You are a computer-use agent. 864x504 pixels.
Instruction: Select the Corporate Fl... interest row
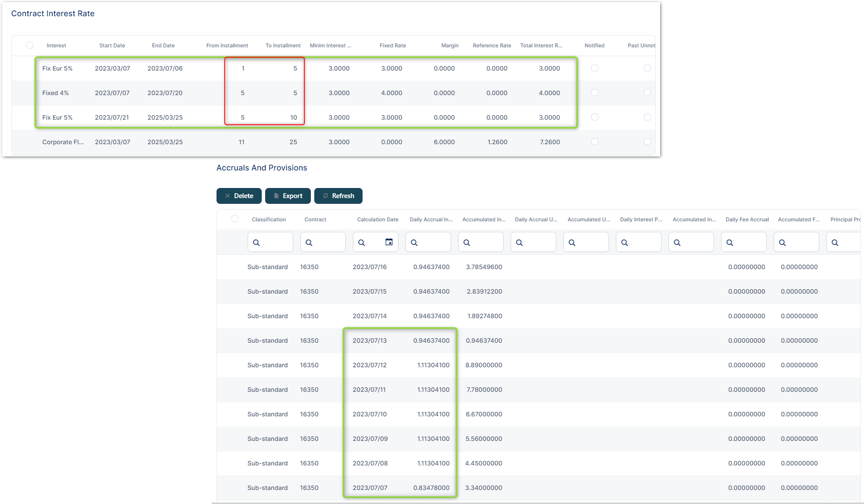(63, 142)
